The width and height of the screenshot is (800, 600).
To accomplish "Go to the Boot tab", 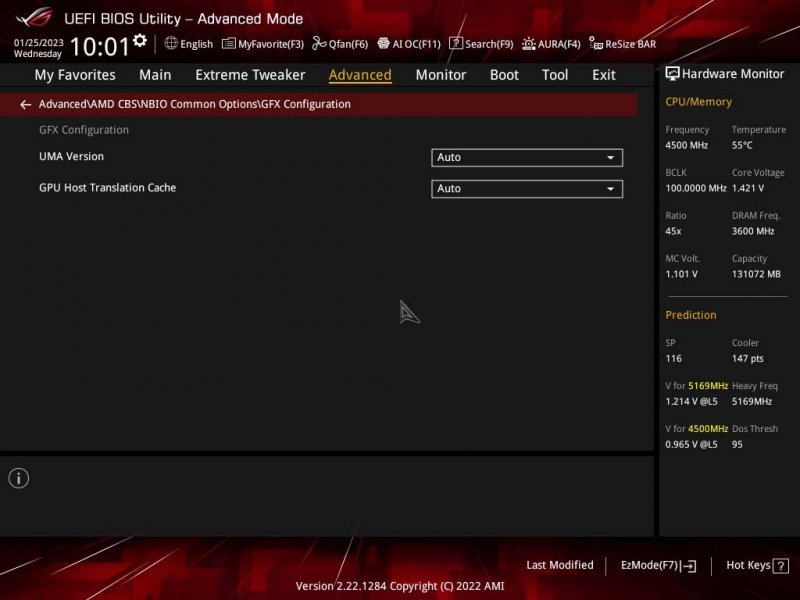I will click(504, 75).
